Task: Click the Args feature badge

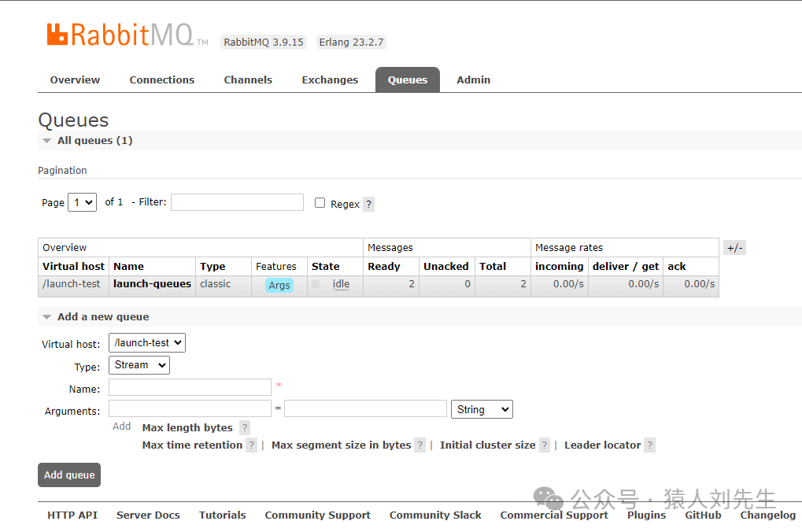Action: [x=279, y=286]
